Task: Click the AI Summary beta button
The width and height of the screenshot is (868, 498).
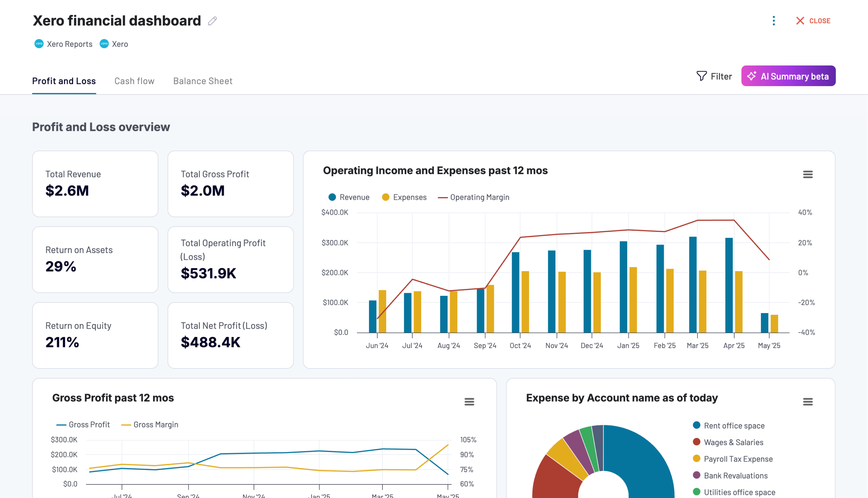Action: pyautogui.click(x=788, y=76)
